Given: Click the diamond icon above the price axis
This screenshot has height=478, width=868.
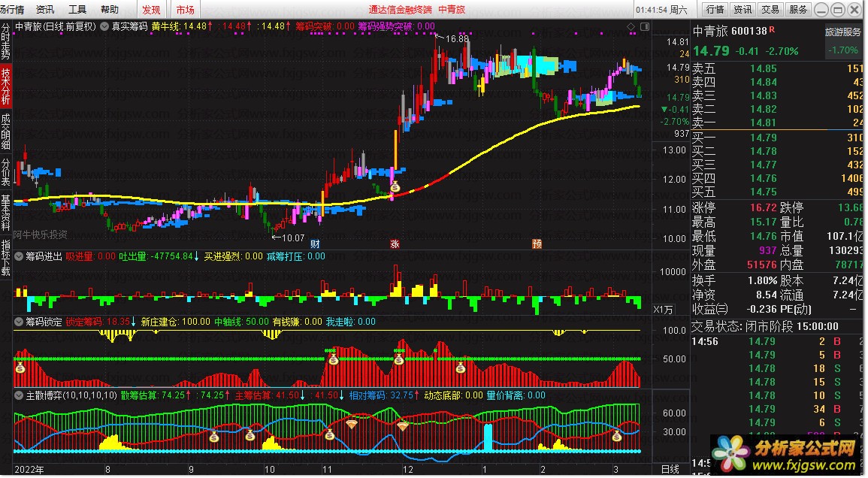Looking at the screenshot, I should (631, 26).
